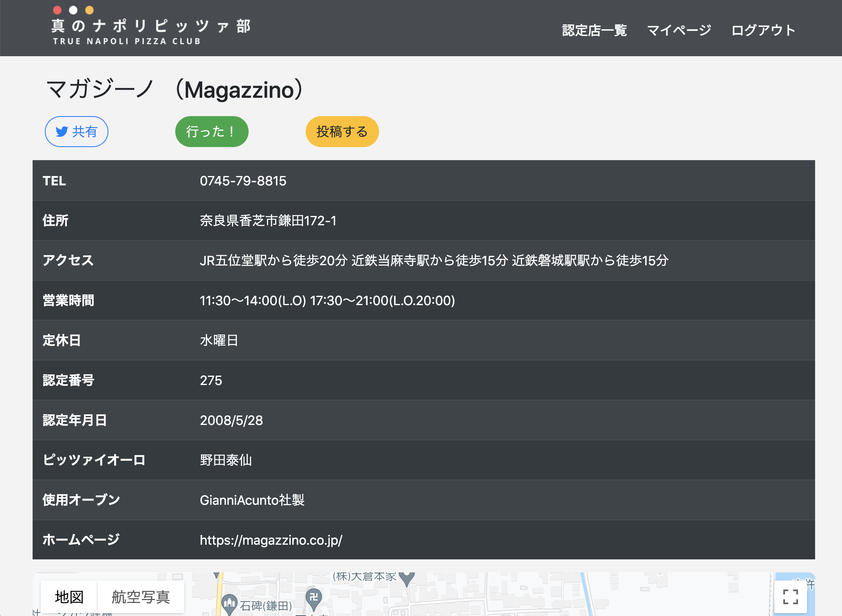This screenshot has height=616, width=842.
Task: Switch map to 地図 view
Action: click(x=69, y=597)
